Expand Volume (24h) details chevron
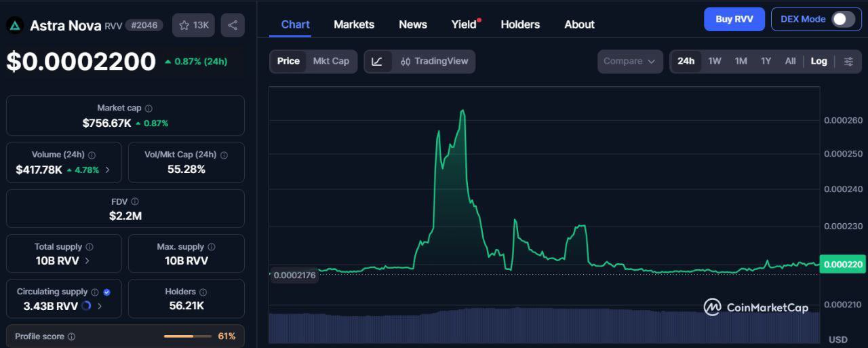 pyautogui.click(x=107, y=170)
